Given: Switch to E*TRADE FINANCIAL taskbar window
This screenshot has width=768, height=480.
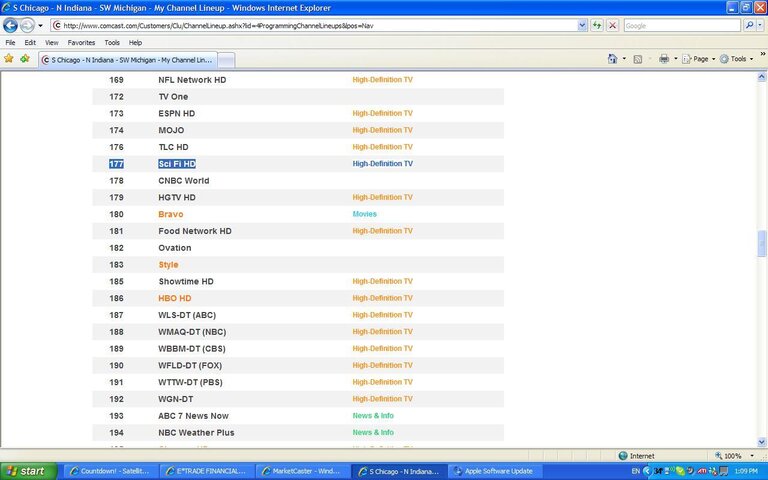Looking at the screenshot, I should tap(206, 471).
